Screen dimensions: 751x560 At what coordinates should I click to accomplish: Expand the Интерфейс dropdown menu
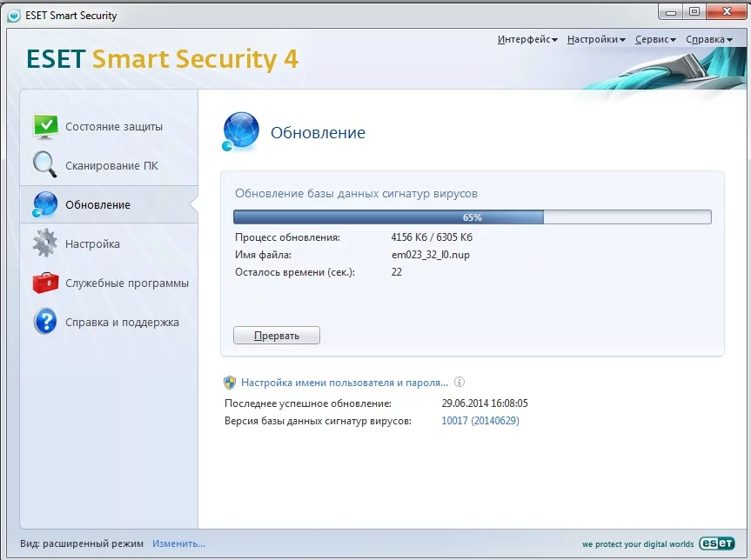click(527, 39)
